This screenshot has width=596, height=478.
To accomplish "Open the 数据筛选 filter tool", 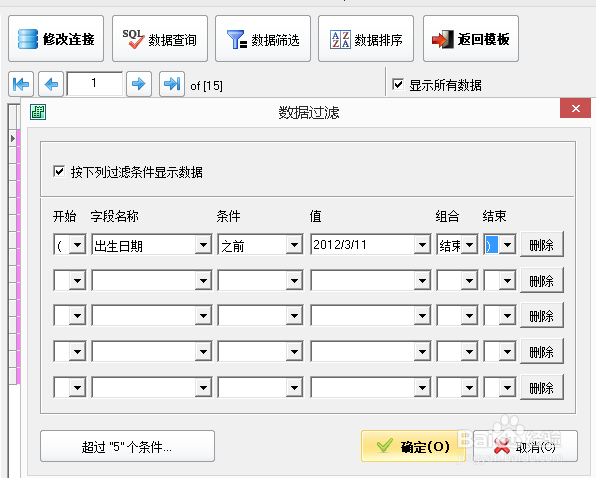I will [x=263, y=39].
